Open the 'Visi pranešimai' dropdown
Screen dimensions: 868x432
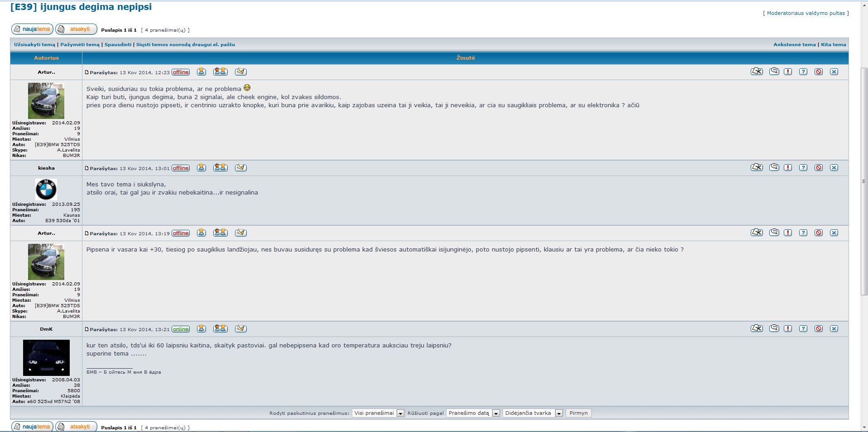378,413
